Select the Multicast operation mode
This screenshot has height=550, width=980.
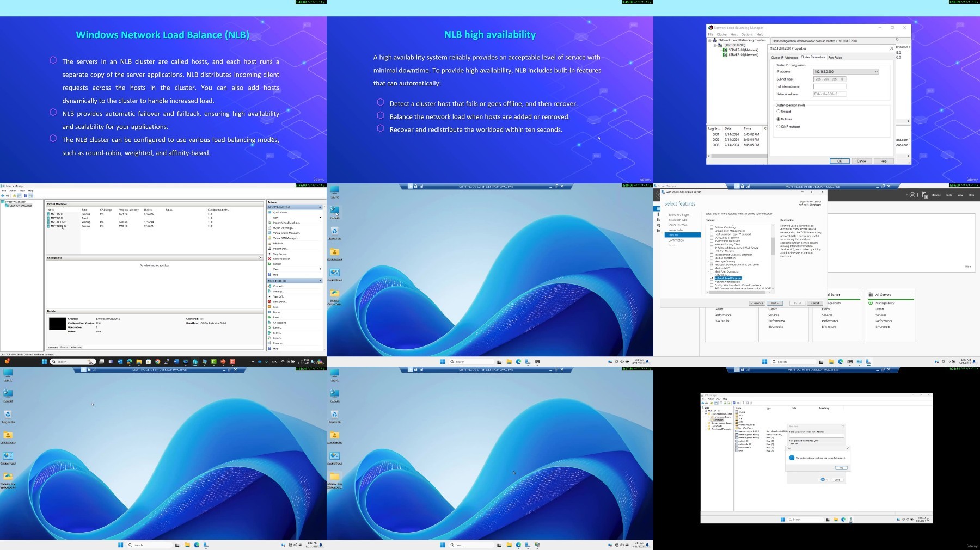coord(779,119)
